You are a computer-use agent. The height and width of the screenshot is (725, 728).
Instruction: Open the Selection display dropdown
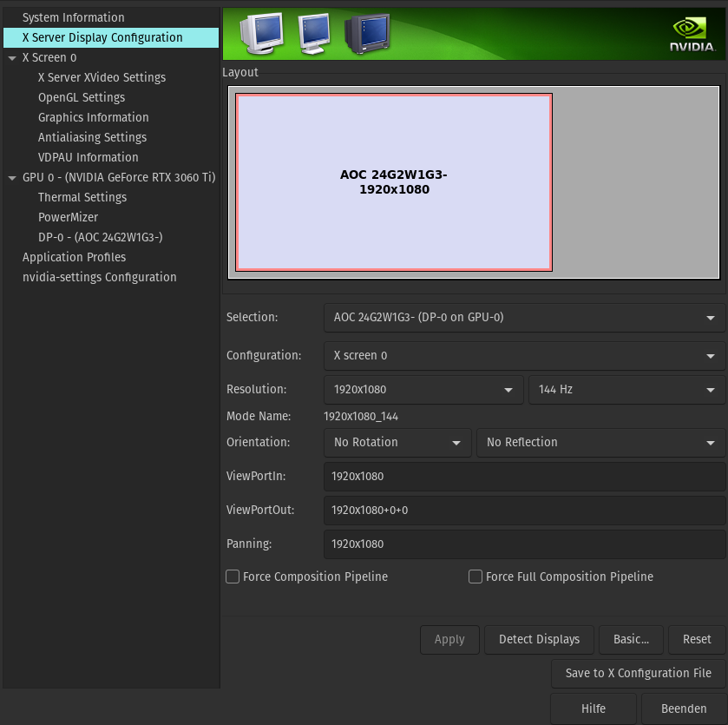click(x=524, y=318)
